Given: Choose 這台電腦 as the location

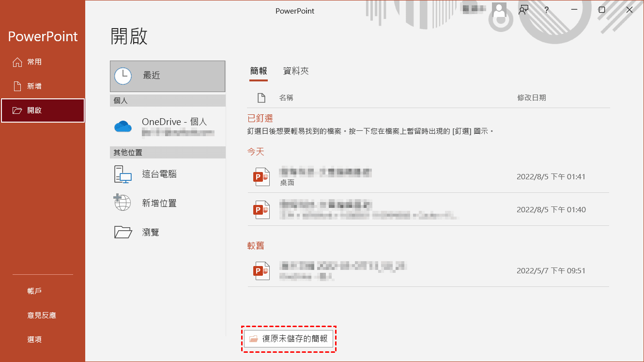Looking at the screenshot, I should (168, 174).
